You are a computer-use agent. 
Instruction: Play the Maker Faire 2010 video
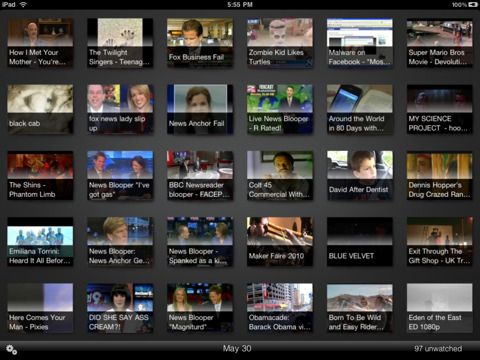pyautogui.click(x=280, y=242)
